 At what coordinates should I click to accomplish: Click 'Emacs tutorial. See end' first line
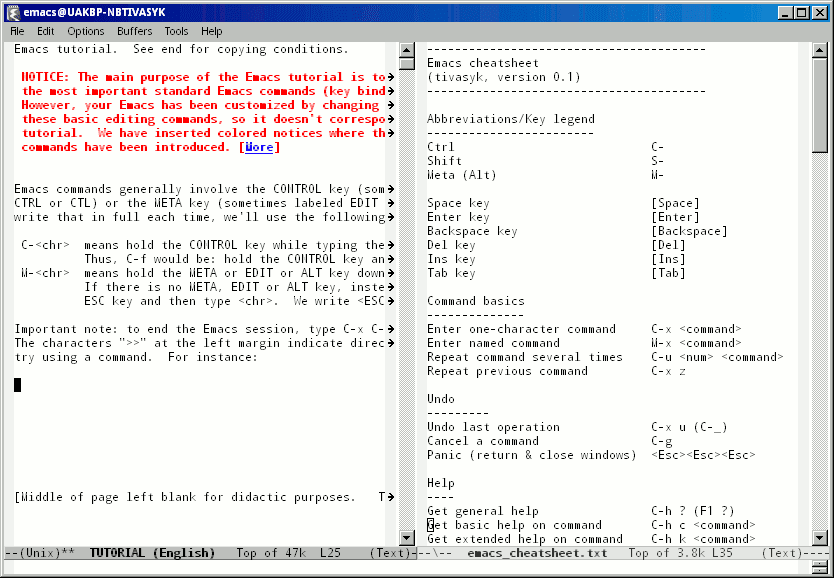[181, 49]
